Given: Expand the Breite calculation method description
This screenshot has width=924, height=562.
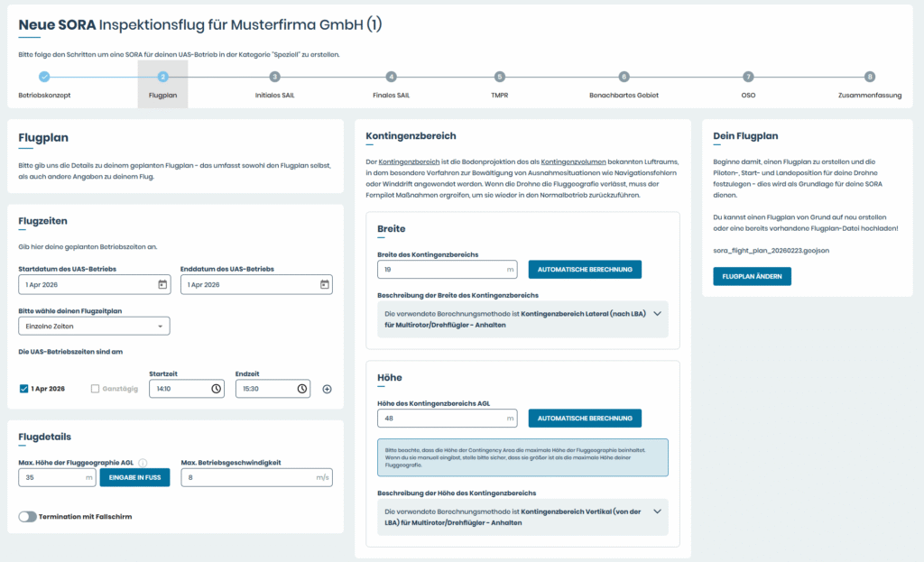Looking at the screenshot, I should (x=657, y=314).
